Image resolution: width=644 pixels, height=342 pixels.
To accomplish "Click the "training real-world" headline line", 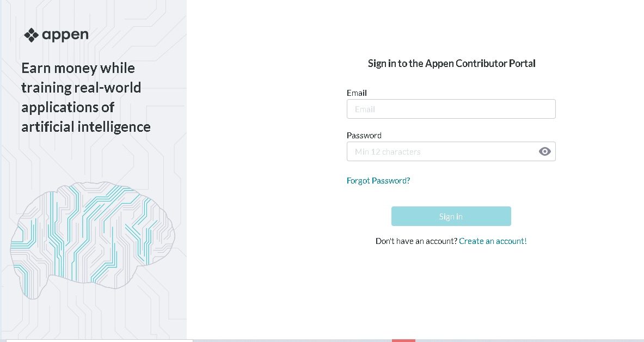I will (81, 88).
